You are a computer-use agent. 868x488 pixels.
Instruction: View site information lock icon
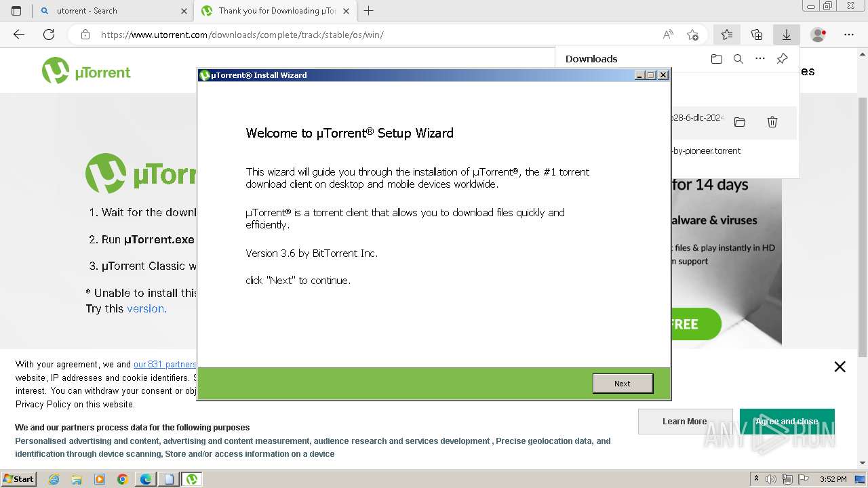pyautogui.click(x=85, y=35)
